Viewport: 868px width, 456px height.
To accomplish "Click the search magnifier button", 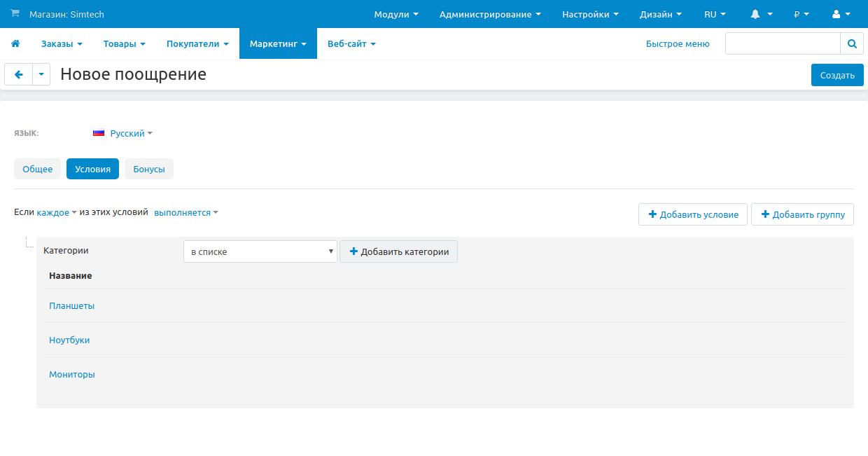I will [x=852, y=43].
